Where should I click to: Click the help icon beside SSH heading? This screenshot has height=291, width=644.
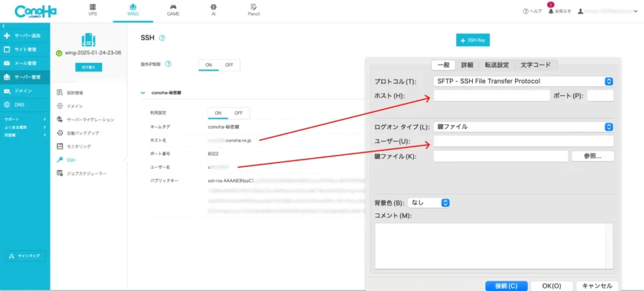coord(162,38)
